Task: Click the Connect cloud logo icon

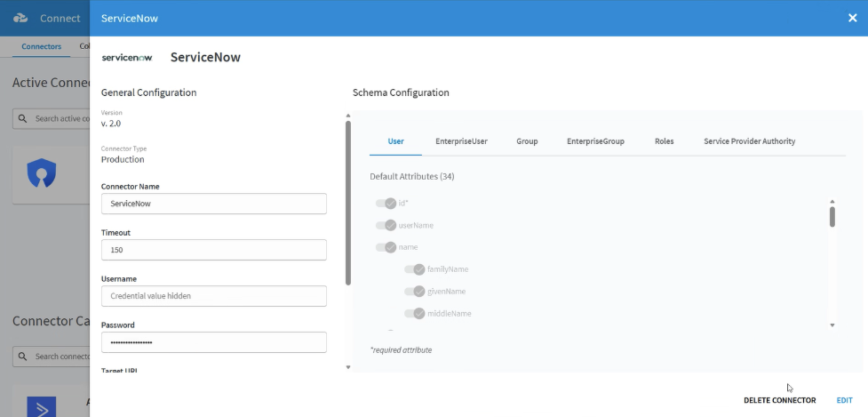Action: [20, 19]
